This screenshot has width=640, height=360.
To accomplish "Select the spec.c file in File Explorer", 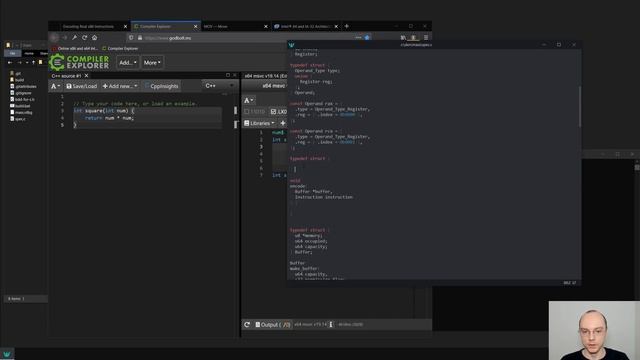I will (x=18, y=119).
